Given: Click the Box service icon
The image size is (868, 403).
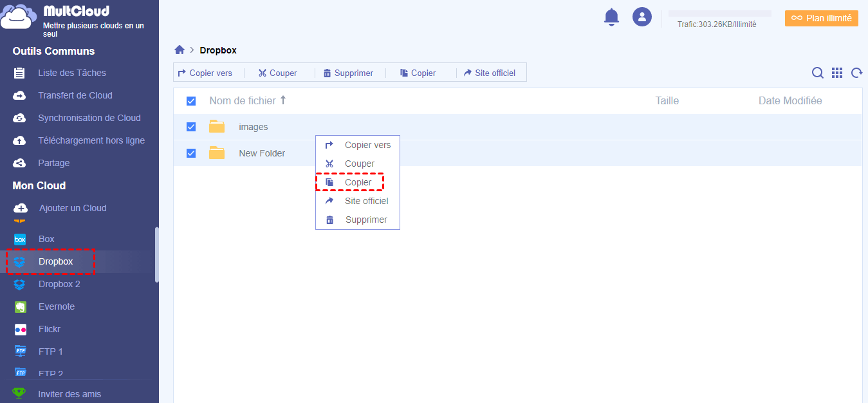Looking at the screenshot, I should point(20,239).
